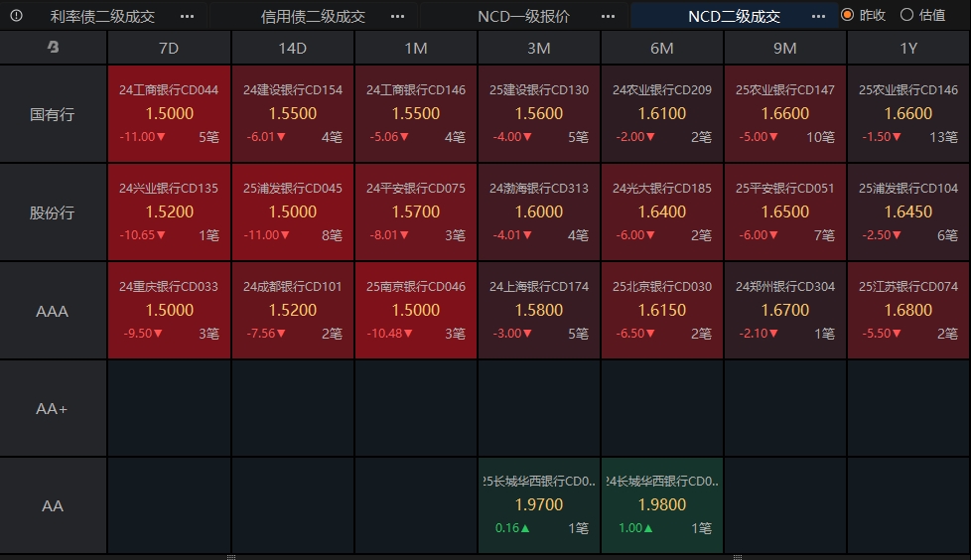Image resolution: width=971 pixels, height=560 pixels.
Task: Select the 国有行 row header
Action: tap(53, 114)
